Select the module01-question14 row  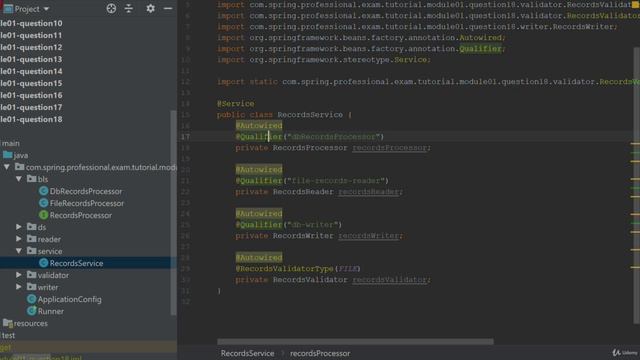(31, 71)
